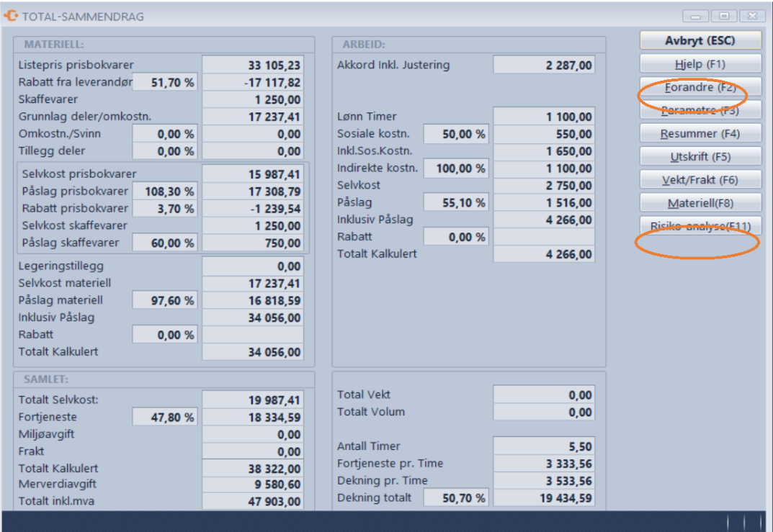Edit the Rabatt prisbokvarer 3,70 % field
Viewport: 773px width, 532px height.
point(165,209)
